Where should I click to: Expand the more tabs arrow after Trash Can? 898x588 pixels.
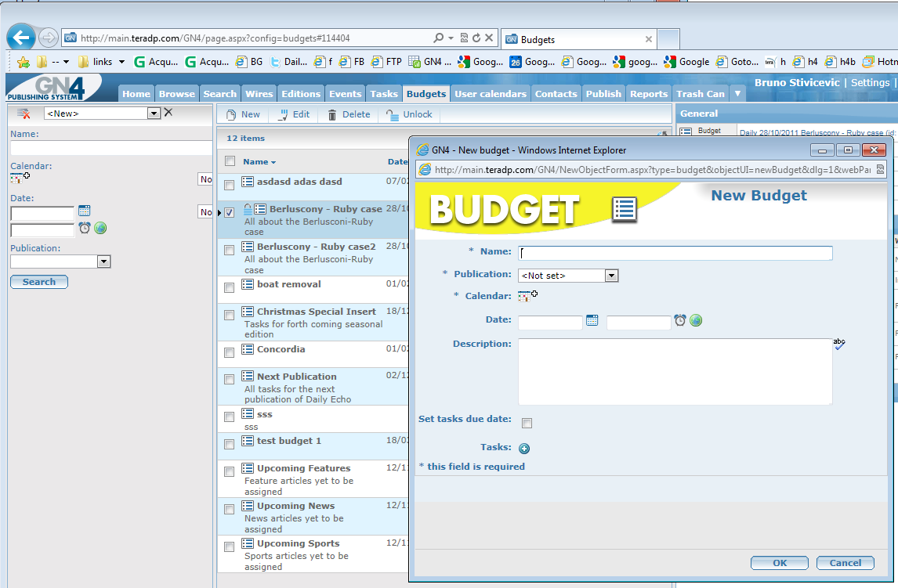click(737, 93)
